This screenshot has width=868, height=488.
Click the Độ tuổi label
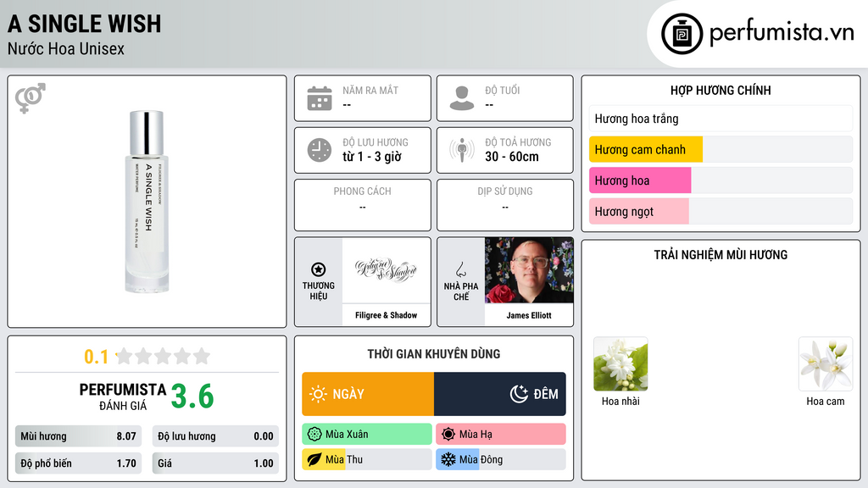pos(502,90)
